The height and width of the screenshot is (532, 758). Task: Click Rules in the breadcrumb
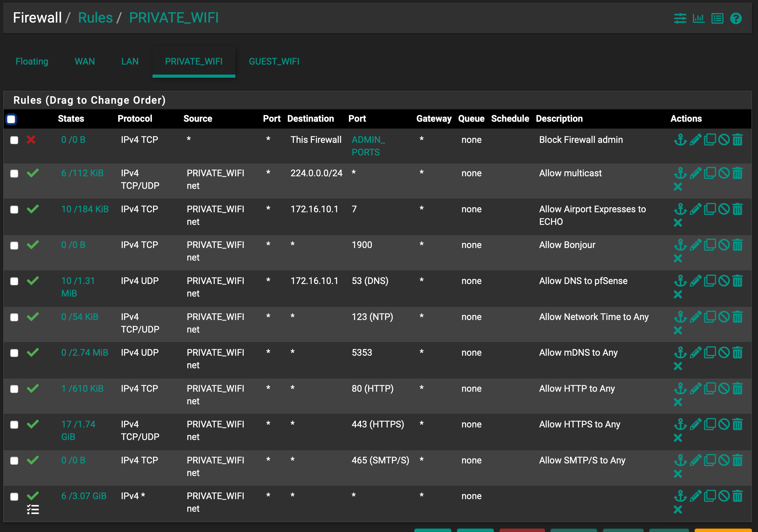(95, 18)
